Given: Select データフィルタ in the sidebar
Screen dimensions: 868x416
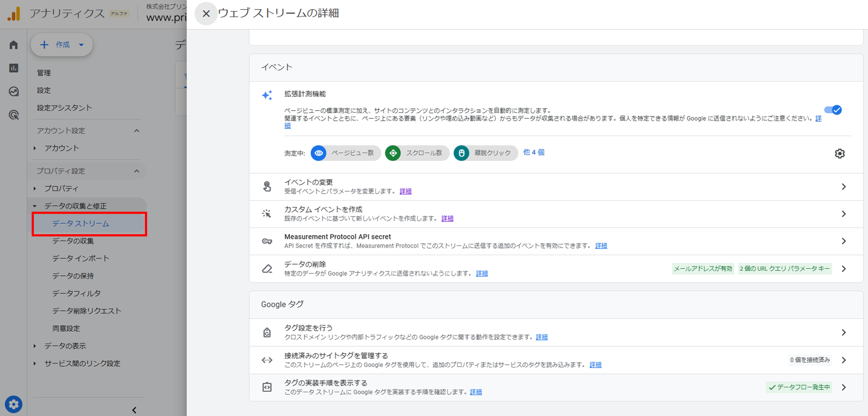Looking at the screenshot, I should click(76, 294).
